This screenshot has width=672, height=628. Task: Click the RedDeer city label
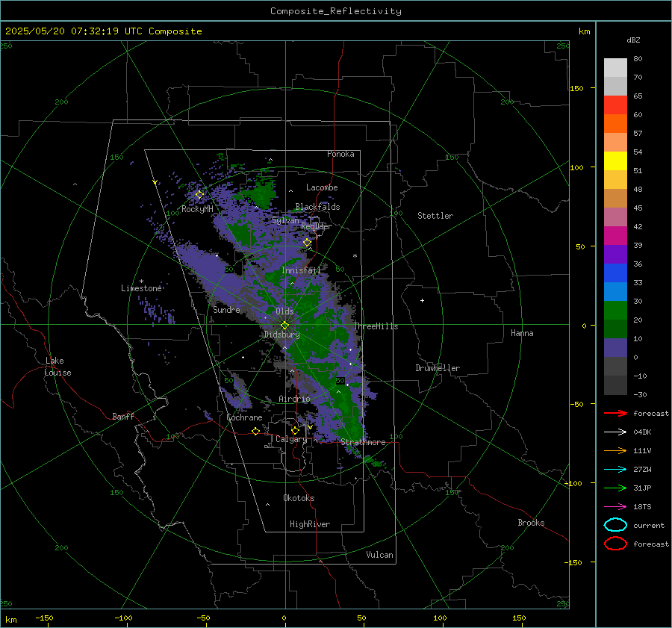(x=317, y=226)
